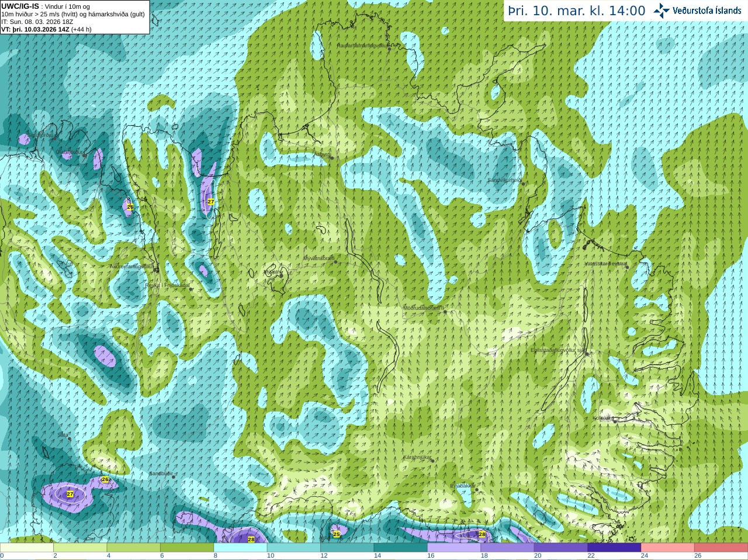Click the yellow 25 gust marker
The image size is (748, 560).
point(336,534)
